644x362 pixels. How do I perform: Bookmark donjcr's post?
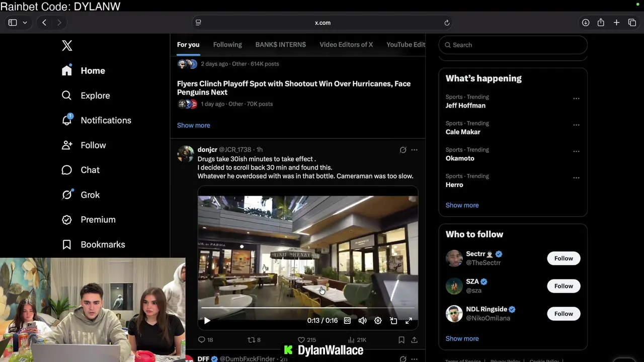[401, 340]
